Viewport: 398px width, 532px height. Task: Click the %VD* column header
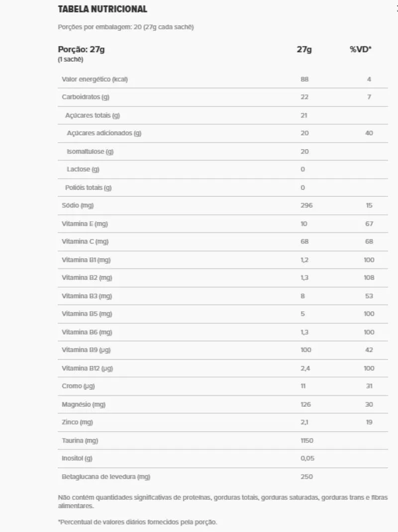[x=361, y=49]
